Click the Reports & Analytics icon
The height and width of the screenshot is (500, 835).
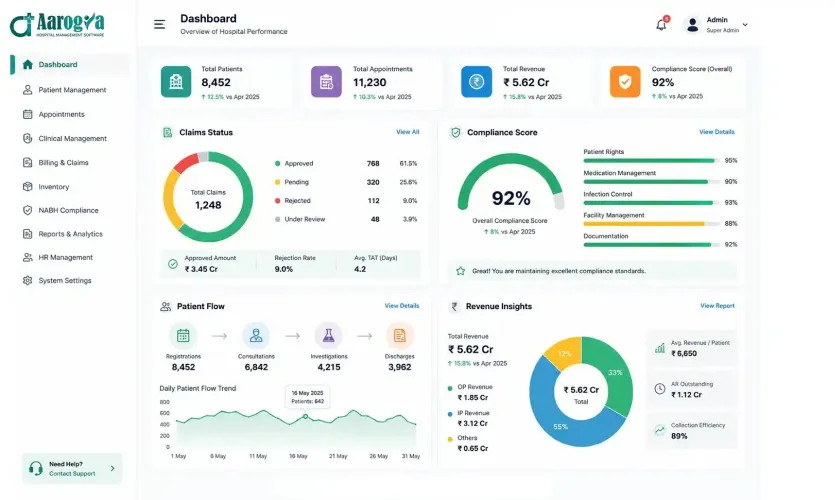click(28, 234)
